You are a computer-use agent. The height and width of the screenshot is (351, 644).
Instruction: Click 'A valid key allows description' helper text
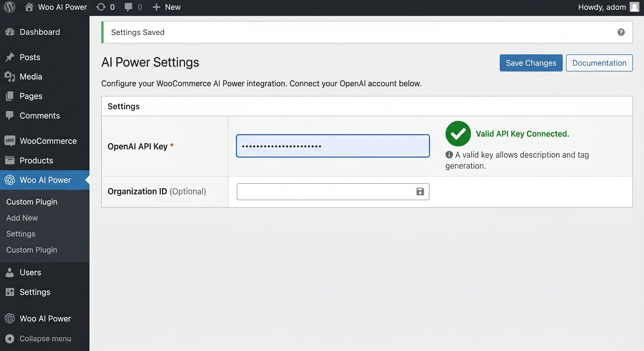click(517, 160)
